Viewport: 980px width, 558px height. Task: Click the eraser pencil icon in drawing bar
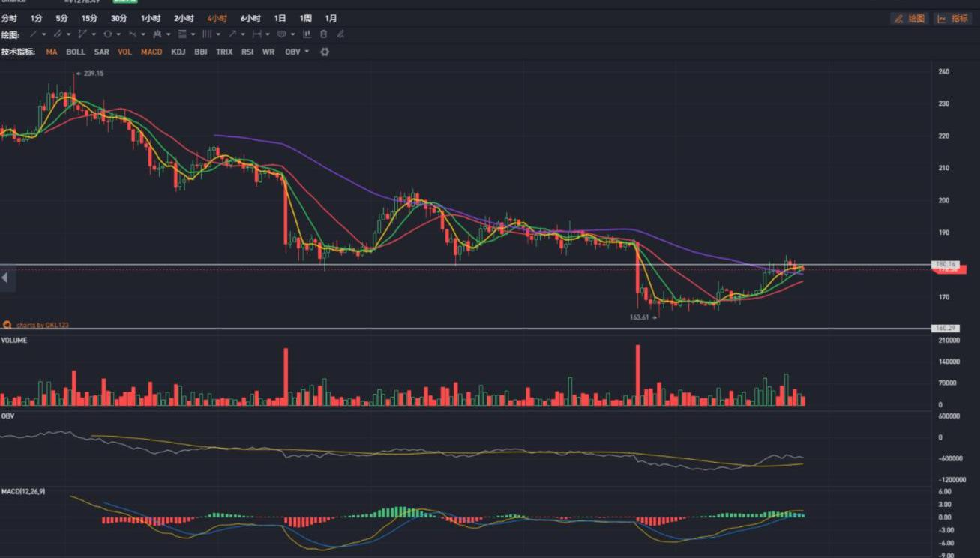click(x=340, y=34)
